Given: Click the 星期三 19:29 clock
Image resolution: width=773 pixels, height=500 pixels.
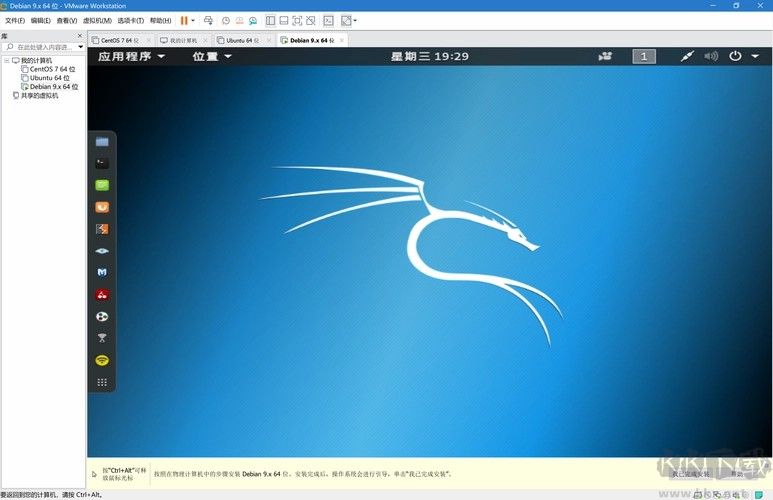Looking at the screenshot, I should [x=429, y=56].
